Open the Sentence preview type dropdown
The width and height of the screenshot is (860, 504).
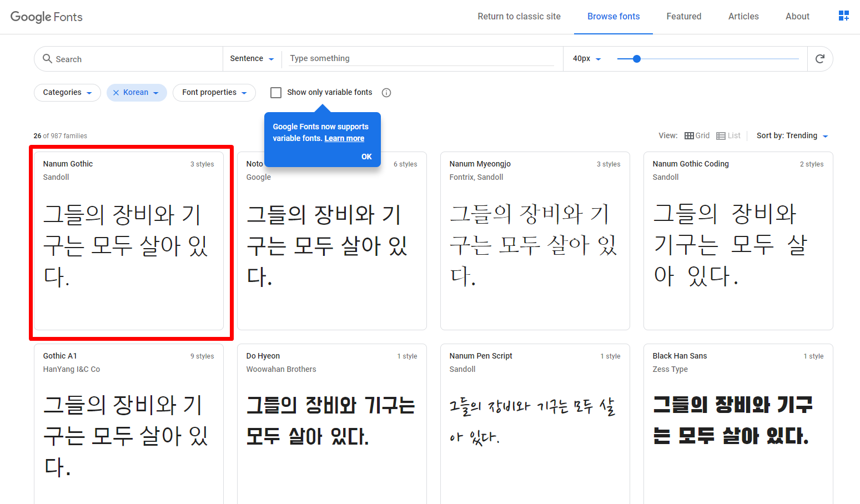coord(252,58)
